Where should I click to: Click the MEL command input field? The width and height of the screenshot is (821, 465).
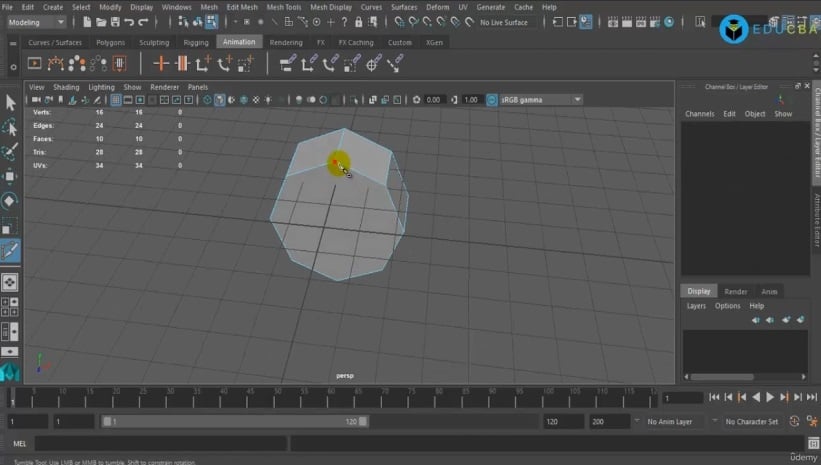tap(161, 444)
